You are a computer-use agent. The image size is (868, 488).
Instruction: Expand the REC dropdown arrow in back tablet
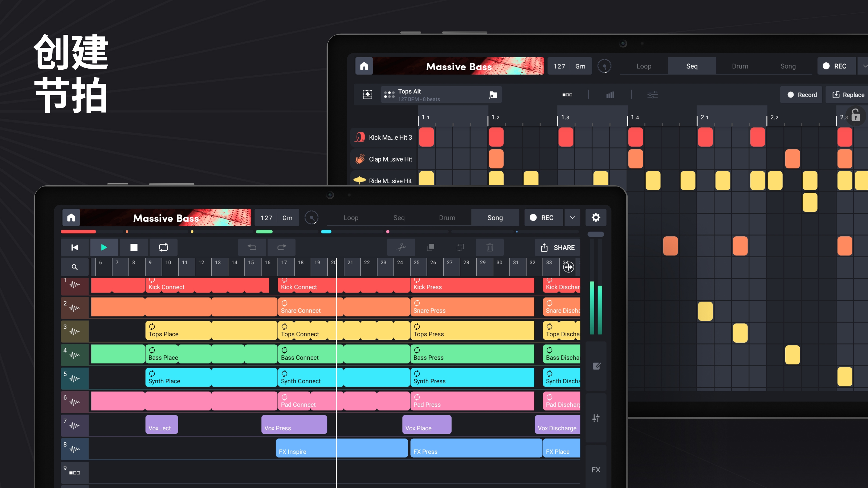(x=864, y=66)
